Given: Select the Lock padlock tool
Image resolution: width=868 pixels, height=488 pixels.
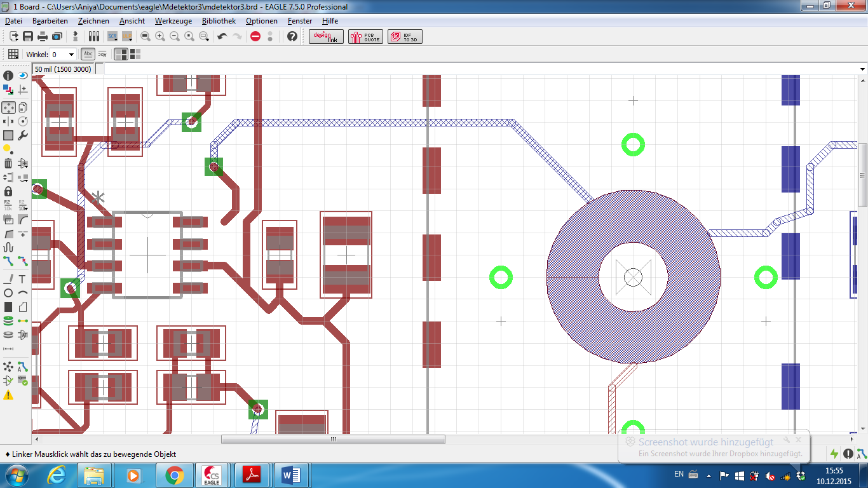Looking at the screenshot, I should 8,191.
